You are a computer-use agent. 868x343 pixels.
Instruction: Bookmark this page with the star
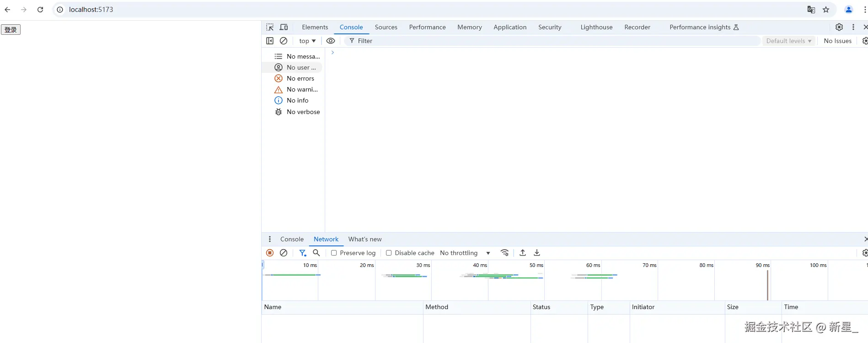pos(826,10)
